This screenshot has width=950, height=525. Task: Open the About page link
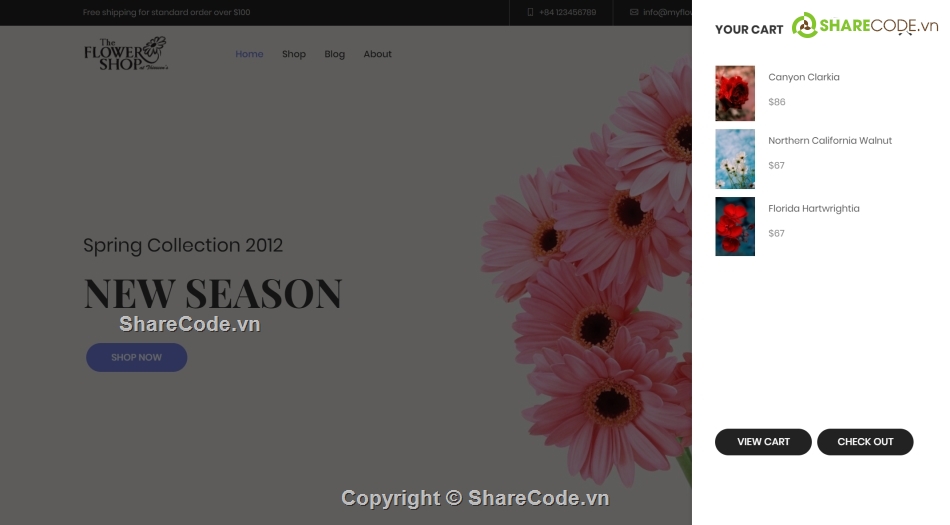377,54
